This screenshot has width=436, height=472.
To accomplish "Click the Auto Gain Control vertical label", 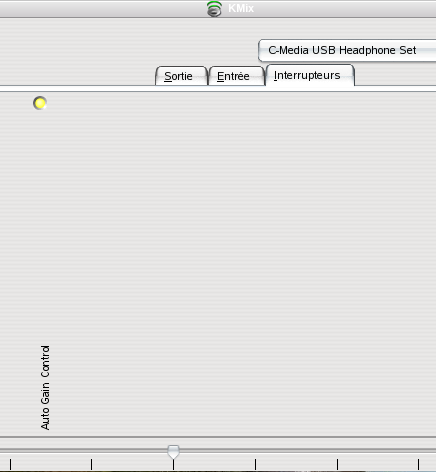I will 45,387.
